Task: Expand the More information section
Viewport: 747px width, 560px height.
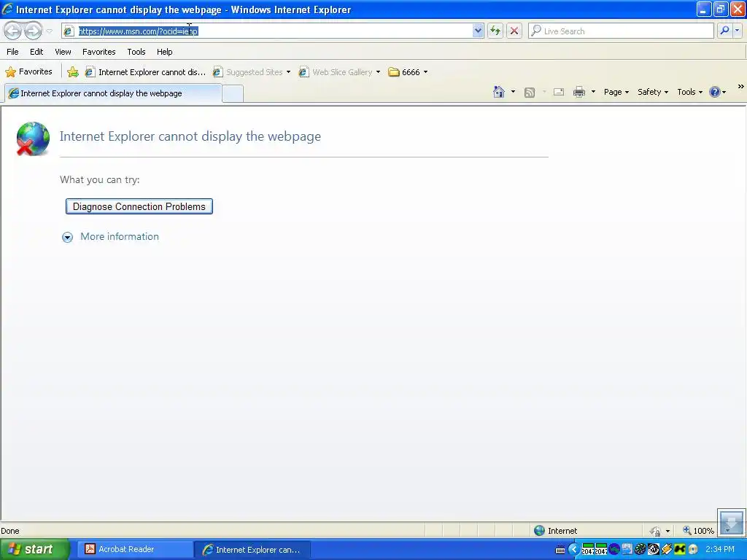Action: [x=67, y=237]
